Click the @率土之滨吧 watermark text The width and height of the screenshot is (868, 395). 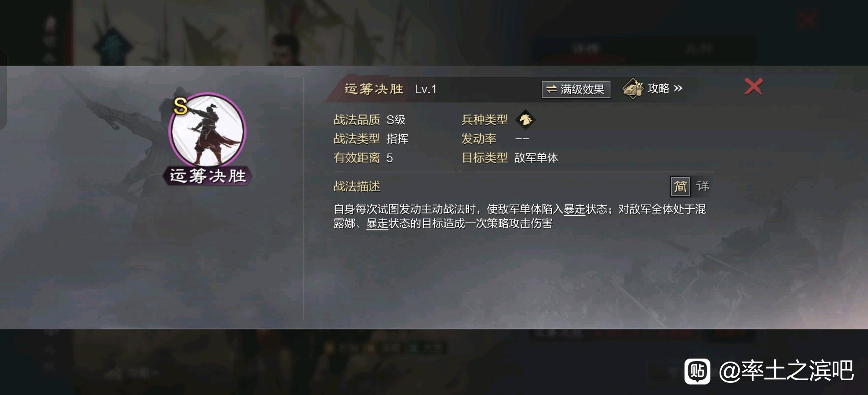tap(786, 371)
